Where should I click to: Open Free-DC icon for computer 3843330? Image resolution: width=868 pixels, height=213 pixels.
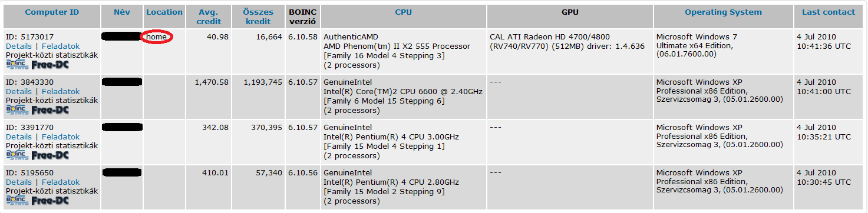(x=50, y=110)
